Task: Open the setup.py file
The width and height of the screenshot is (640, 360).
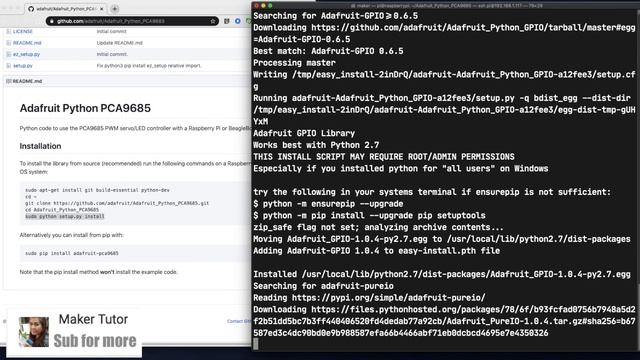Action: (22, 66)
